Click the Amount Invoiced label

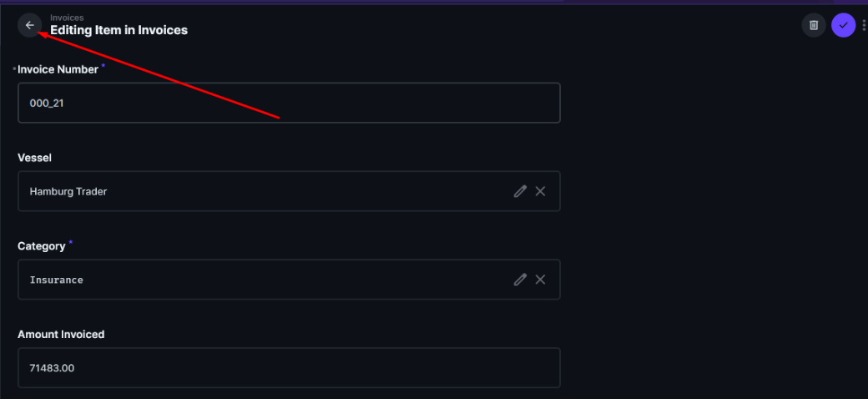coord(61,334)
